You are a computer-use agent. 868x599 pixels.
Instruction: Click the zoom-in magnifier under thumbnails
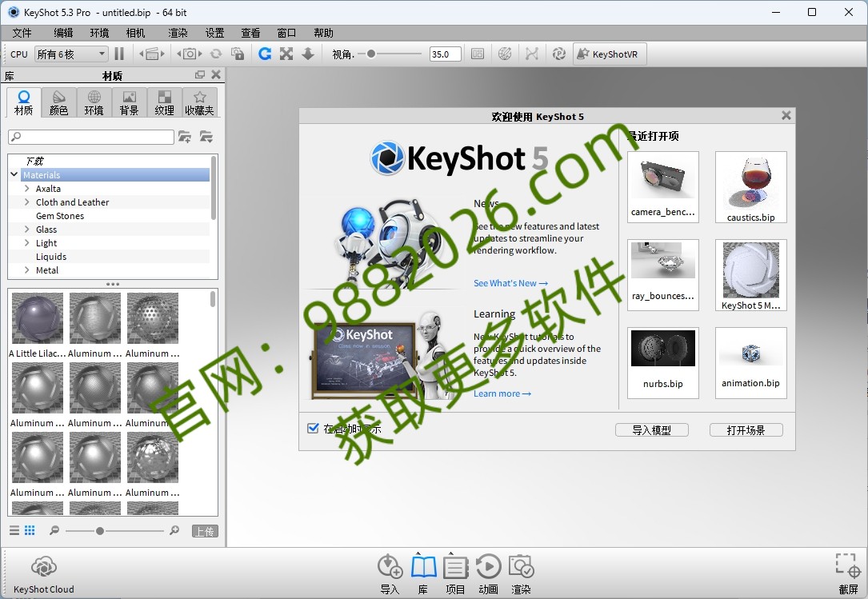pos(174,530)
